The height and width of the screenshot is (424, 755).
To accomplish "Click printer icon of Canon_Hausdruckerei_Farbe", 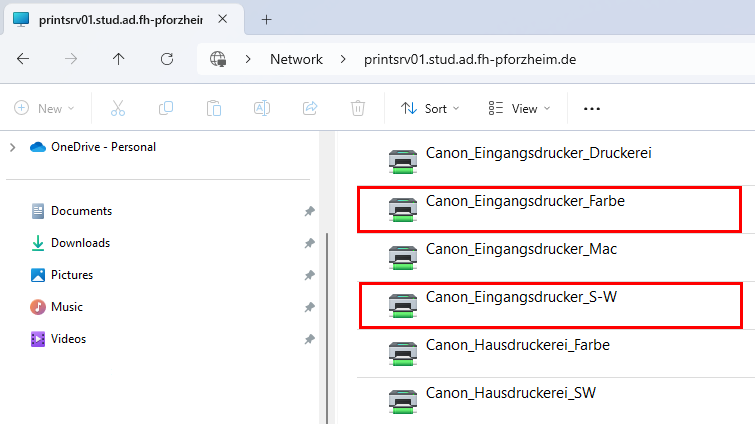I will pyautogui.click(x=403, y=354).
